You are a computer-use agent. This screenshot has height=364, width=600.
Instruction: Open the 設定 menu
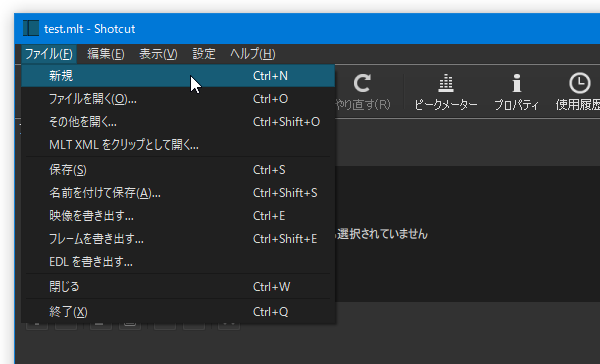tap(204, 54)
